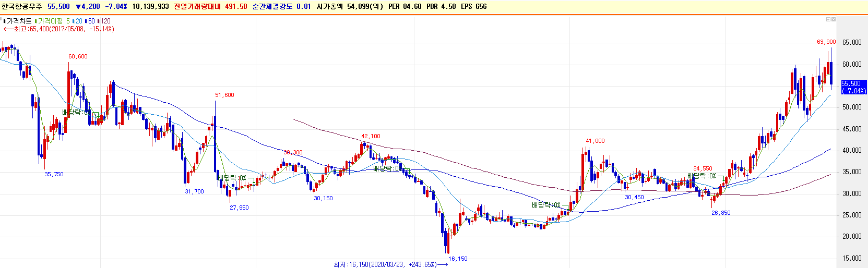Screen dimensions: 868x268
Task: Click the trading volume 10,139,933
Action: click(x=151, y=7)
